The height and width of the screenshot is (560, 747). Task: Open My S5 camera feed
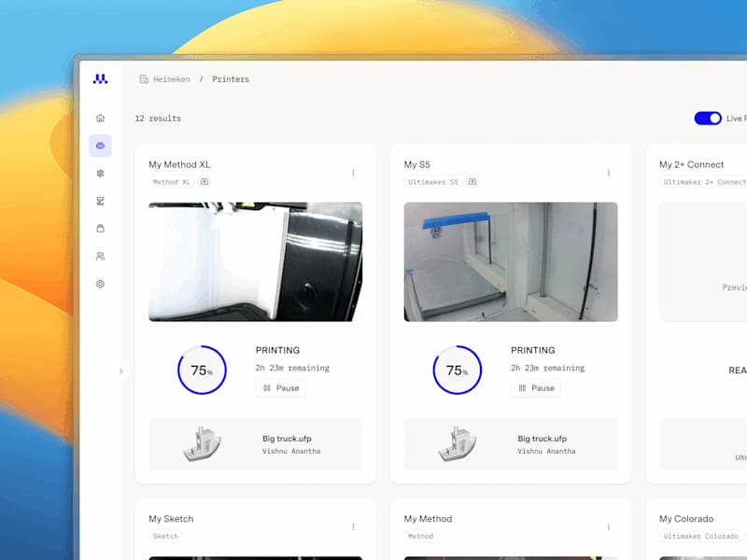(x=511, y=262)
